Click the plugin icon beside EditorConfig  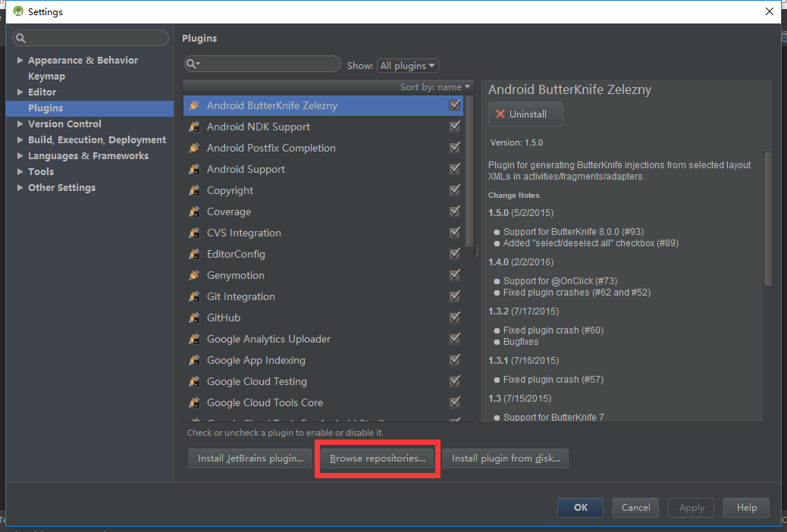pyautogui.click(x=194, y=254)
